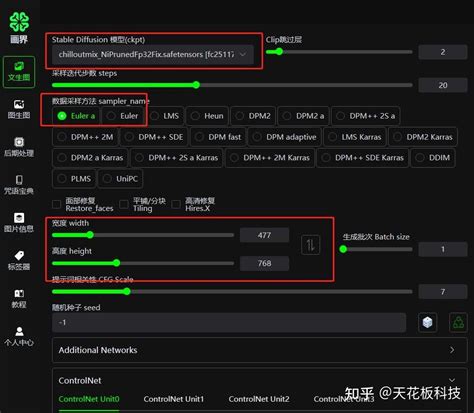The width and height of the screenshot is (474, 413).
Task: Open the 后期处理 post-processing sidebar icon
Action: pos(19,147)
